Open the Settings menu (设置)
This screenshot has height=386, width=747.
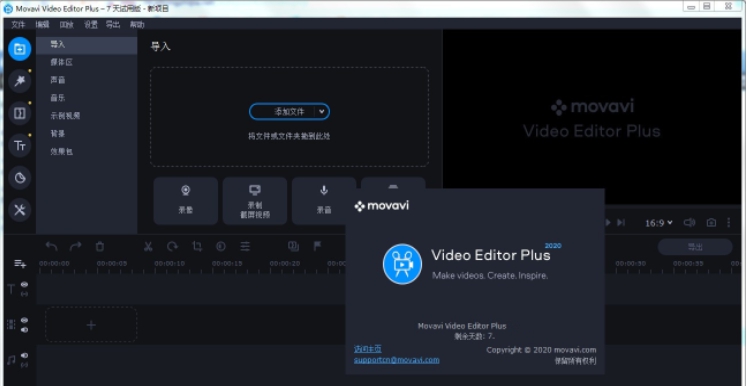[x=91, y=25]
